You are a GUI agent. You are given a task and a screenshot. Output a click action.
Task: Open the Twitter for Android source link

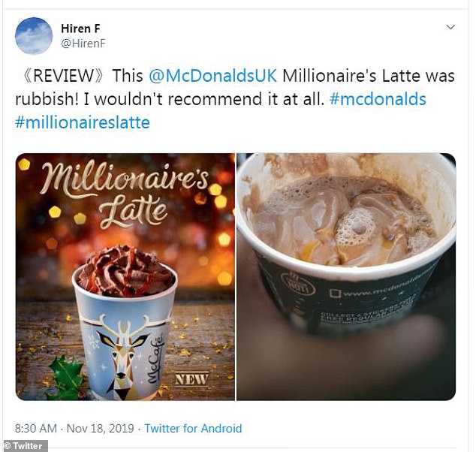tap(193, 428)
